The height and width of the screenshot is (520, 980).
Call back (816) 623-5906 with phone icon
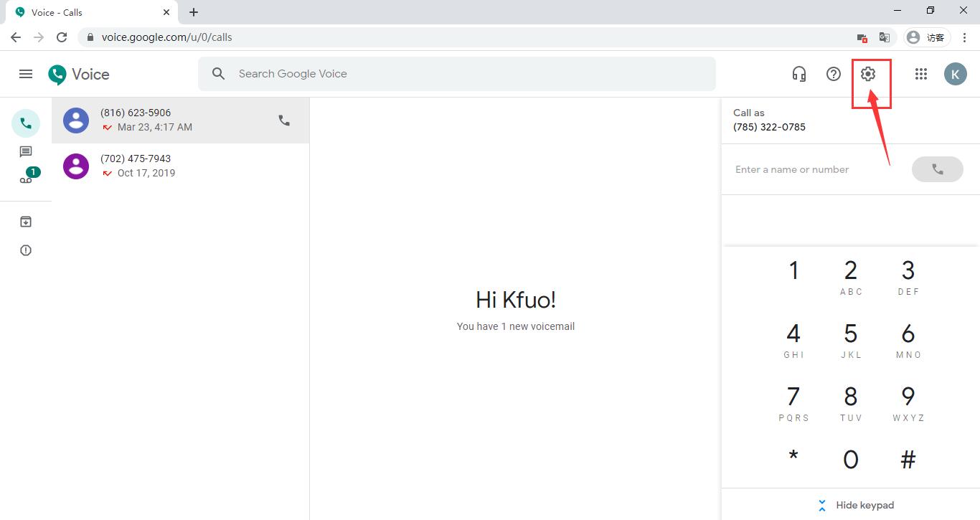pyautogui.click(x=284, y=120)
